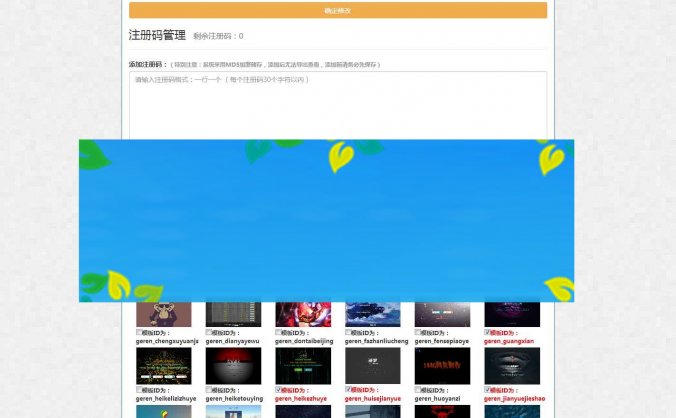
Task: Click the 剩余注册码：0 remaining count text
Action: [218, 36]
